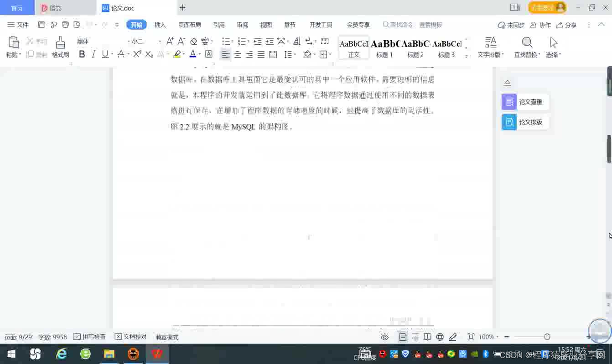Open the font name 黑体 dropdown
The image size is (612, 364).
click(x=129, y=42)
